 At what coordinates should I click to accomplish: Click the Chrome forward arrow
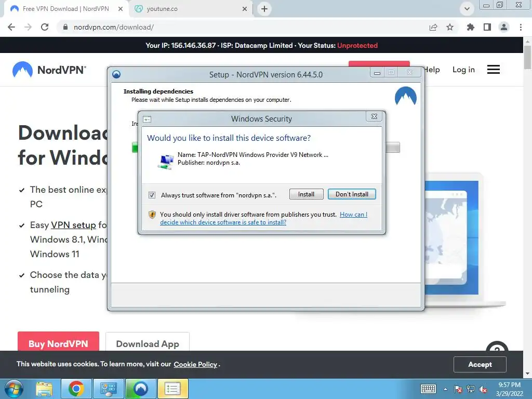(28, 27)
